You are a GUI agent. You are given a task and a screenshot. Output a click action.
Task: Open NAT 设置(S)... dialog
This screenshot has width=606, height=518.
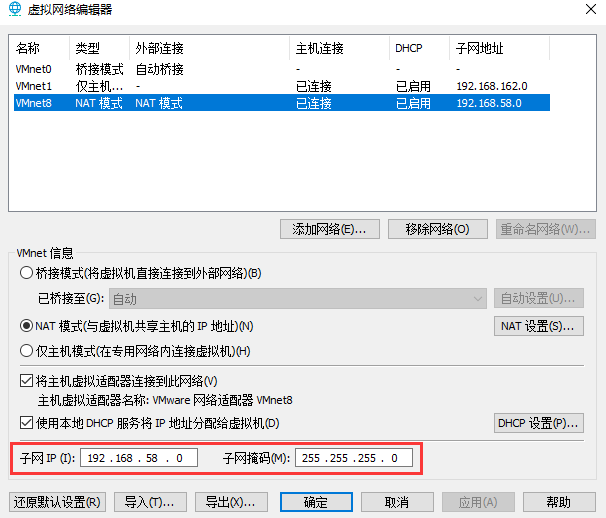click(x=538, y=326)
